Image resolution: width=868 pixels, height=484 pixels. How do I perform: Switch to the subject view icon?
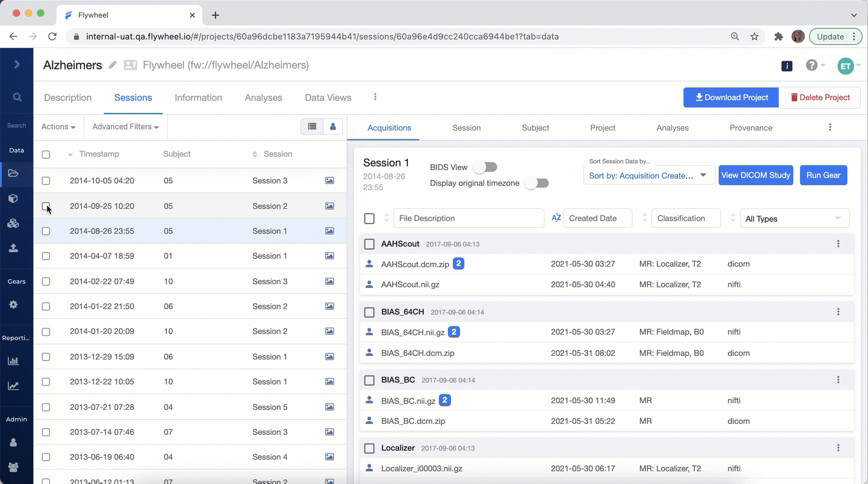[x=333, y=126]
